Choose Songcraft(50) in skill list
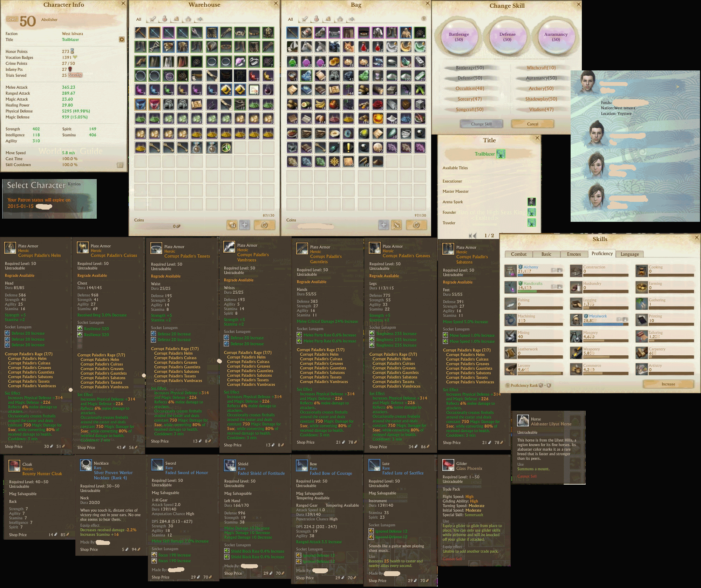The width and height of the screenshot is (701, 588). (x=470, y=110)
